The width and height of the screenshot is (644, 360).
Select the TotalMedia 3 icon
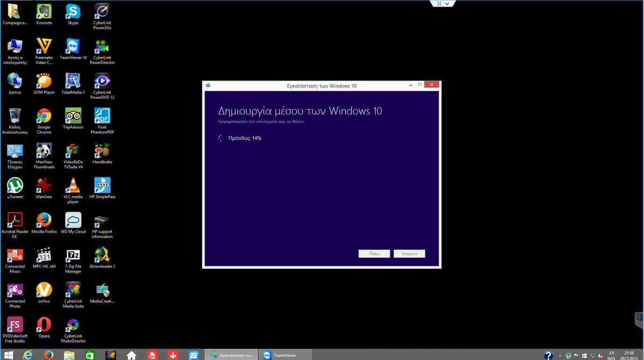coord(73,84)
